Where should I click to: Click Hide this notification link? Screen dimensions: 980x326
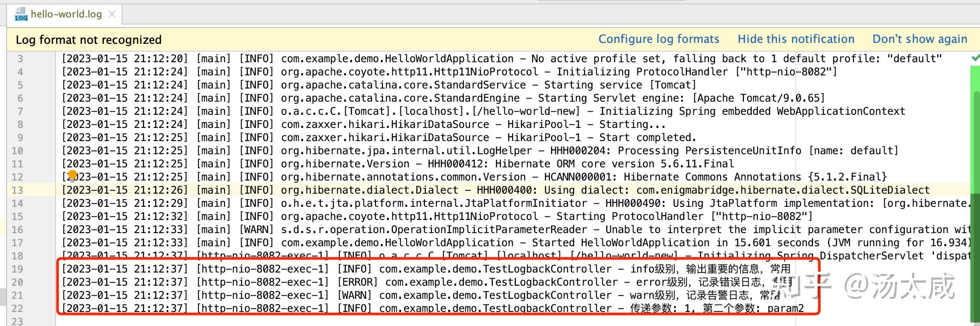coord(796,39)
